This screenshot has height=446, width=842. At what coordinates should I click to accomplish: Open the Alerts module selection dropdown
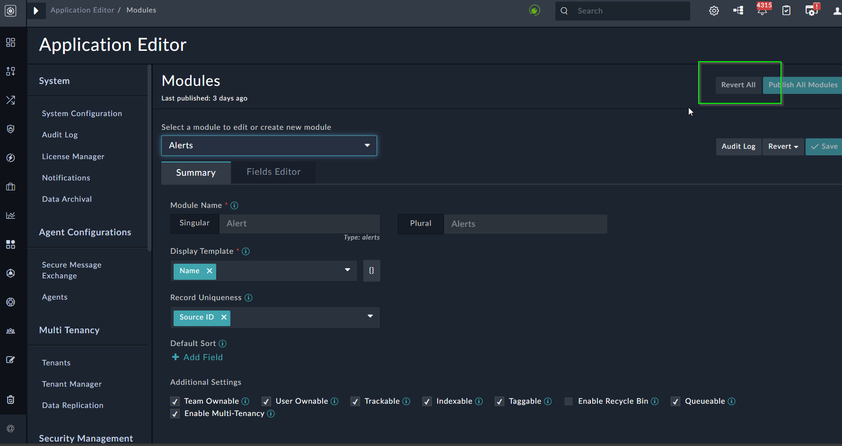(269, 146)
